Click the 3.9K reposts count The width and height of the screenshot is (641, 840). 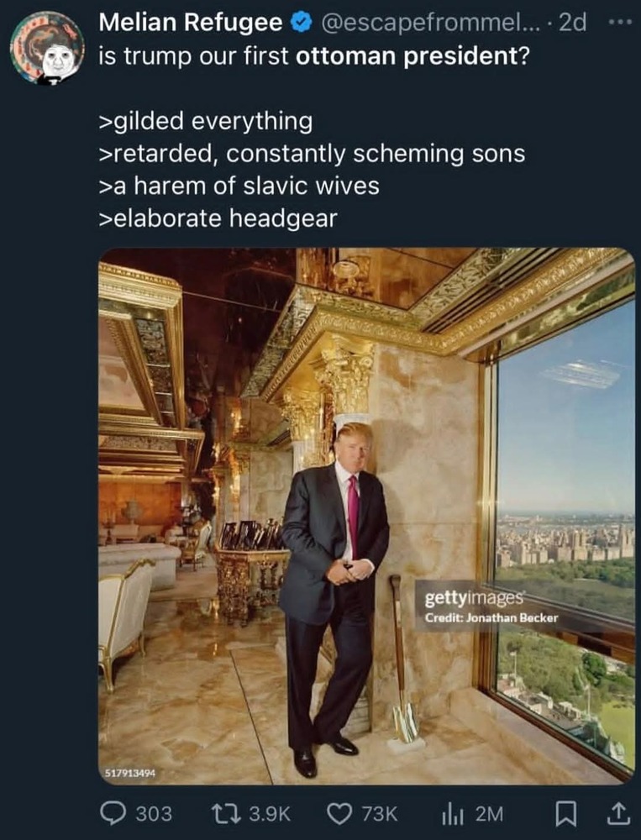270,813
